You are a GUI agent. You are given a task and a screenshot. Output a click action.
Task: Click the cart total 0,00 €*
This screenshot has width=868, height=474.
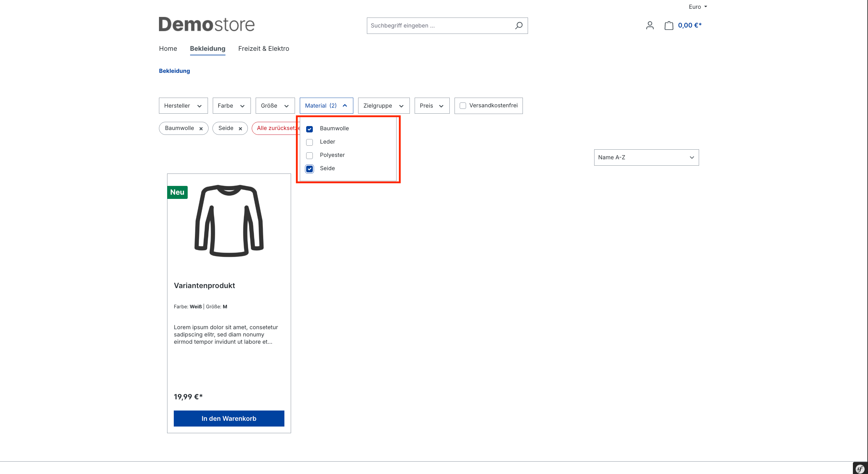pyautogui.click(x=689, y=25)
